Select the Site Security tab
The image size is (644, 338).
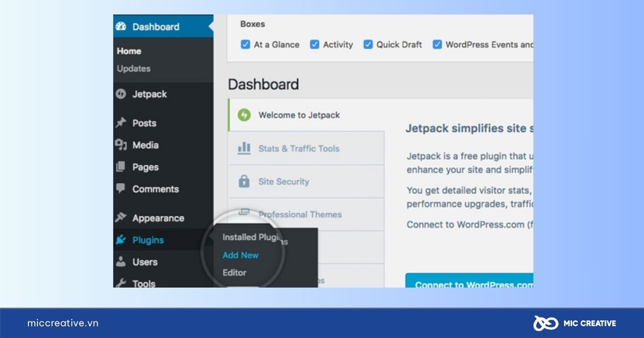coord(306,181)
